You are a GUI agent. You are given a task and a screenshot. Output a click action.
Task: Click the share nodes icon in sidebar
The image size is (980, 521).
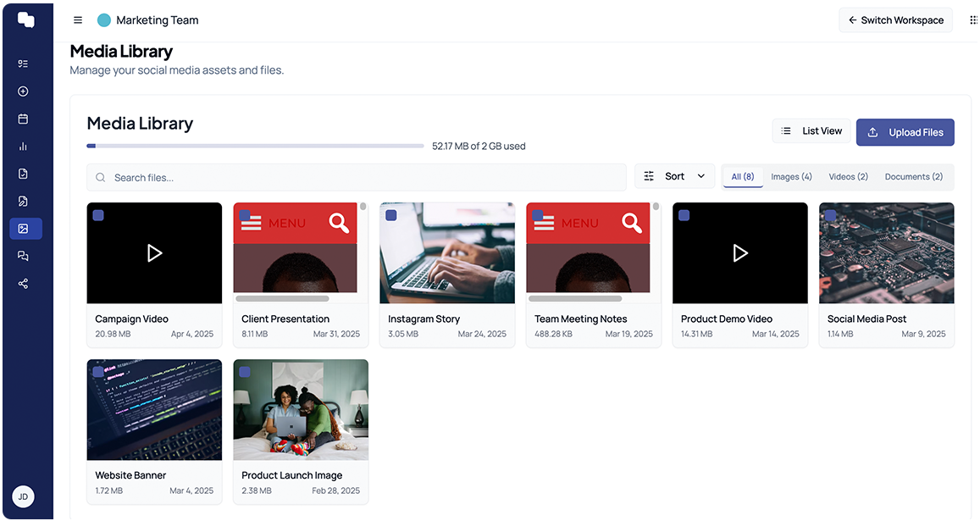point(23,284)
